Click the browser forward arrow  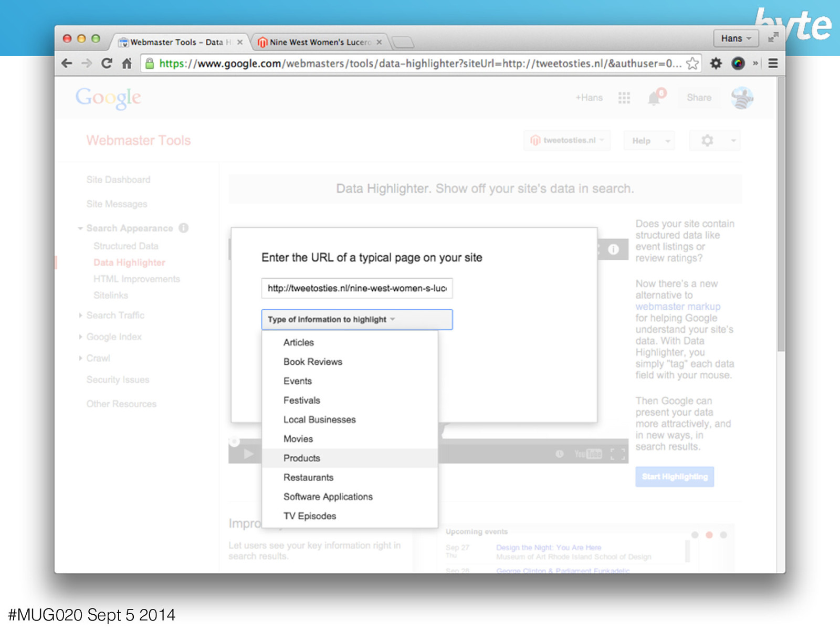click(87, 64)
